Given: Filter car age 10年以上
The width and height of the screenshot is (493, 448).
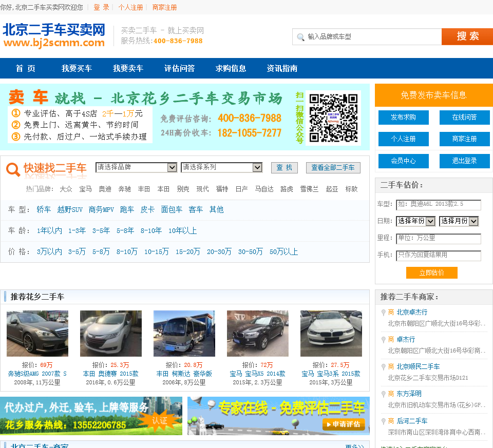Looking at the screenshot, I should point(183,230).
